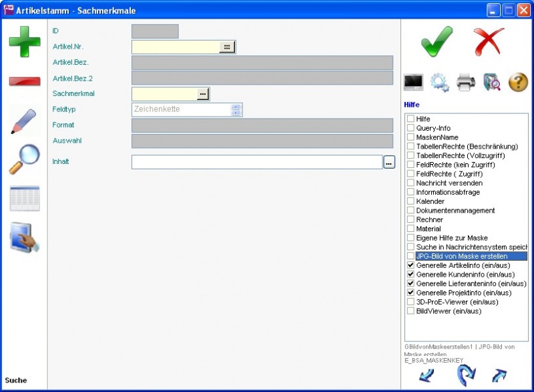
Task: Click into the Inhalt text field
Action: [x=256, y=162]
